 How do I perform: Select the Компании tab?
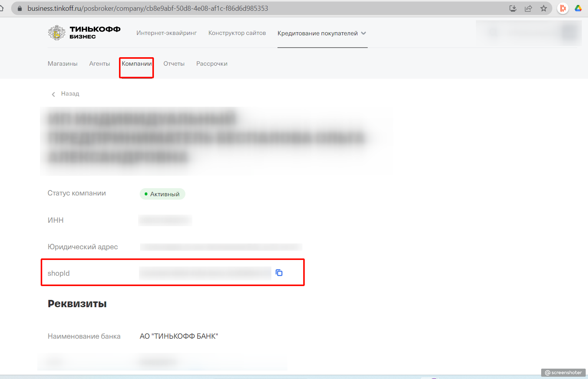[137, 64]
